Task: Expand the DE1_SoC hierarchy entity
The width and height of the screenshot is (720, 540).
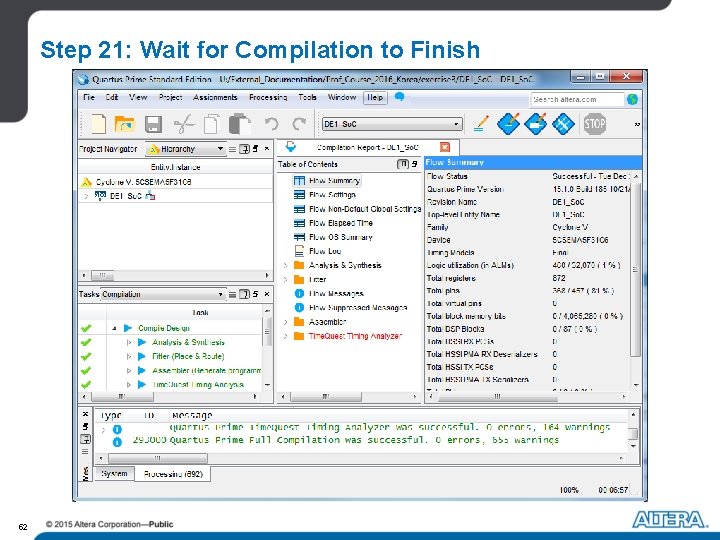Action: click(86, 196)
